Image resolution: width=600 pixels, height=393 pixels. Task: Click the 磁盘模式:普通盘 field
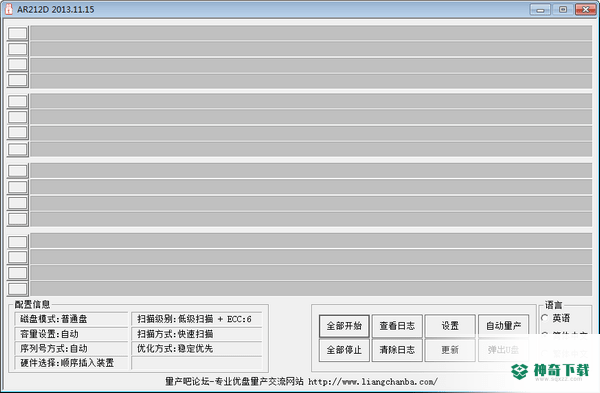coord(71,319)
